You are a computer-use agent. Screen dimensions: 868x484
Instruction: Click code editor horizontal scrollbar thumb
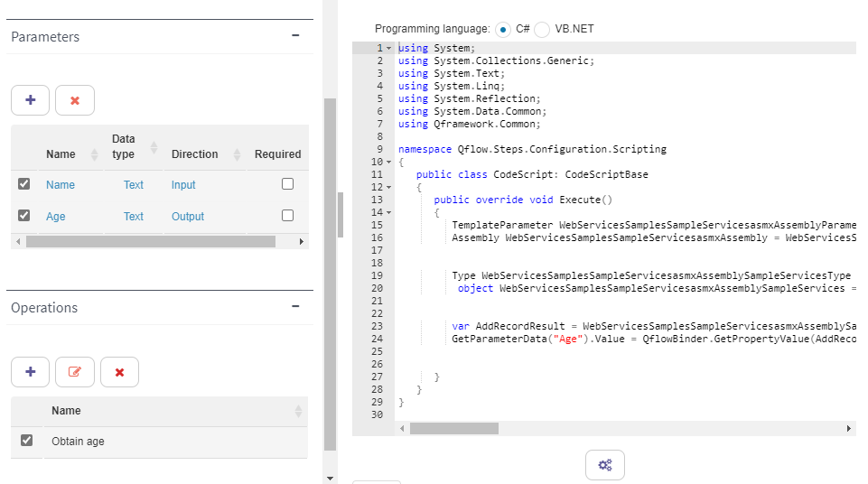pyautogui.click(x=454, y=429)
